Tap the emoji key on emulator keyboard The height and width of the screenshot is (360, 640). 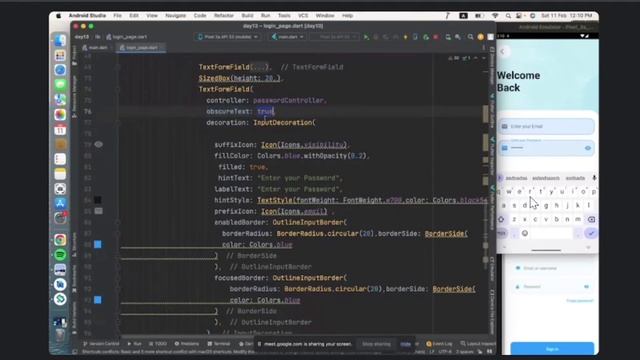[x=525, y=233]
